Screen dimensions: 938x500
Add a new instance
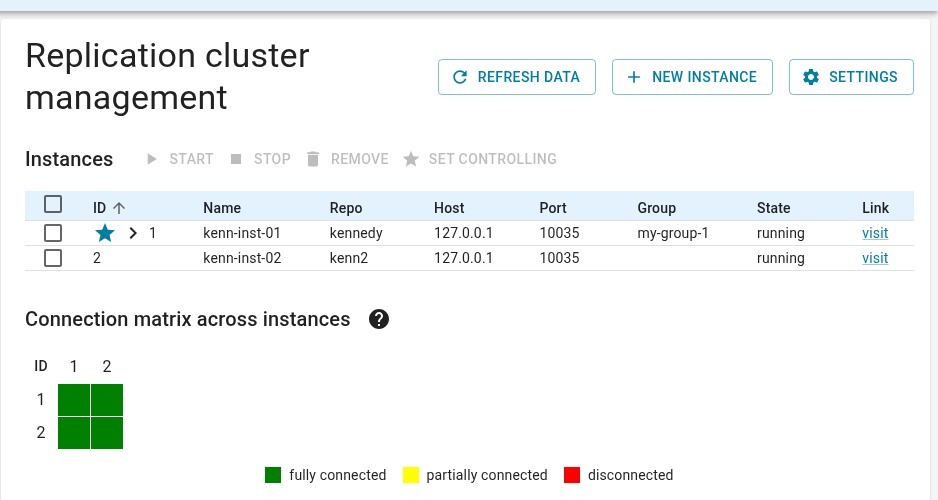(x=692, y=77)
